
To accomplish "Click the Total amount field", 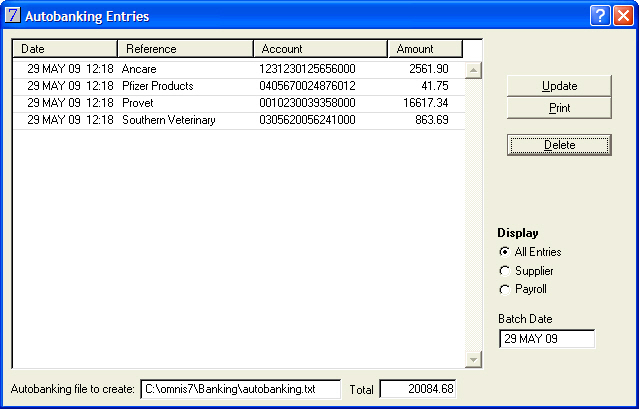I will 418,389.
